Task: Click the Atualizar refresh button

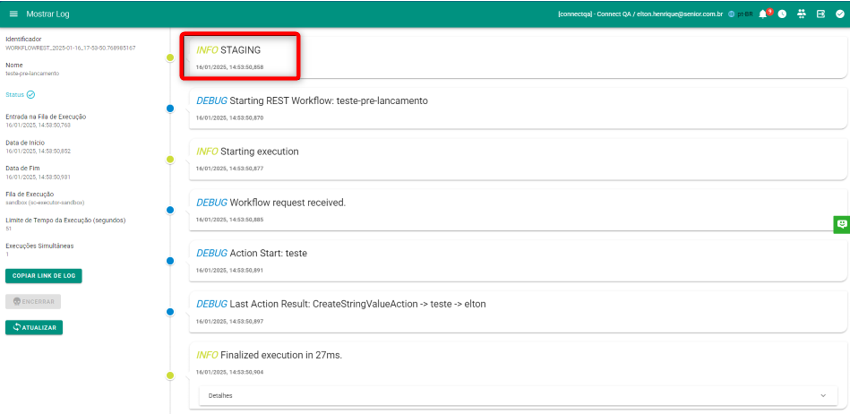Action: pyautogui.click(x=34, y=327)
